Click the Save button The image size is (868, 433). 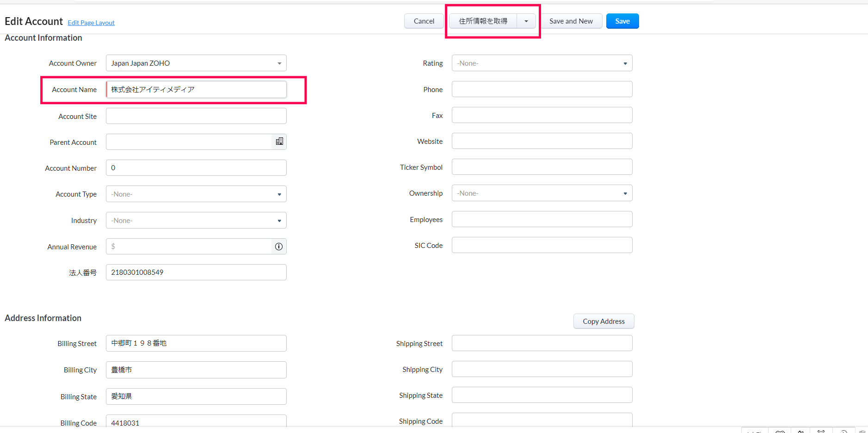pyautogui.click(x=622, y=21)
